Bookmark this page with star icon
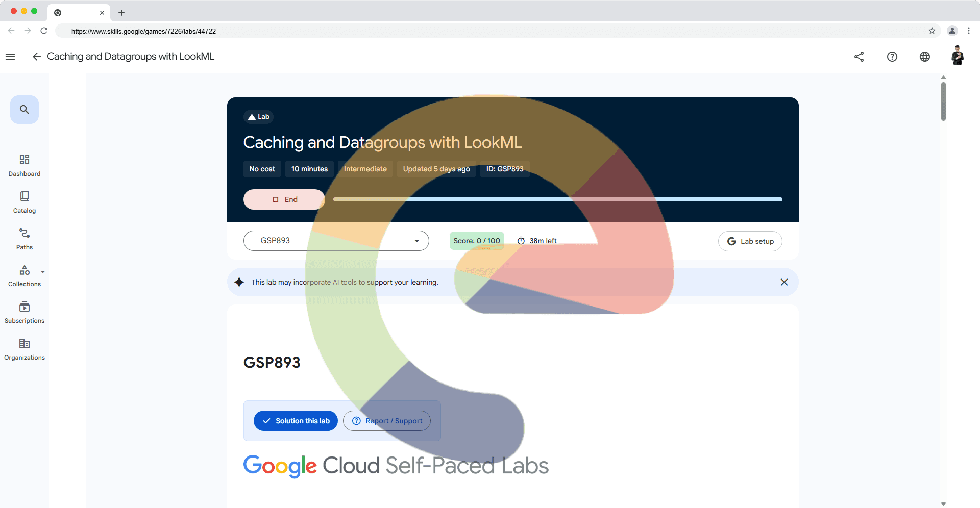The image size is (980, 508). 932,31
